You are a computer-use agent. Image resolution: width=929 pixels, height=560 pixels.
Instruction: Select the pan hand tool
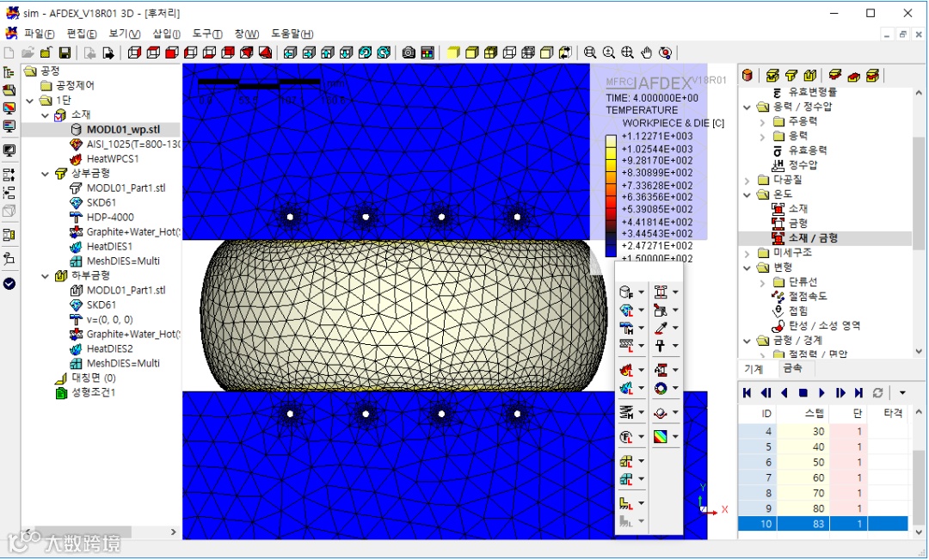pyautogui.click(x=646, y=52)
